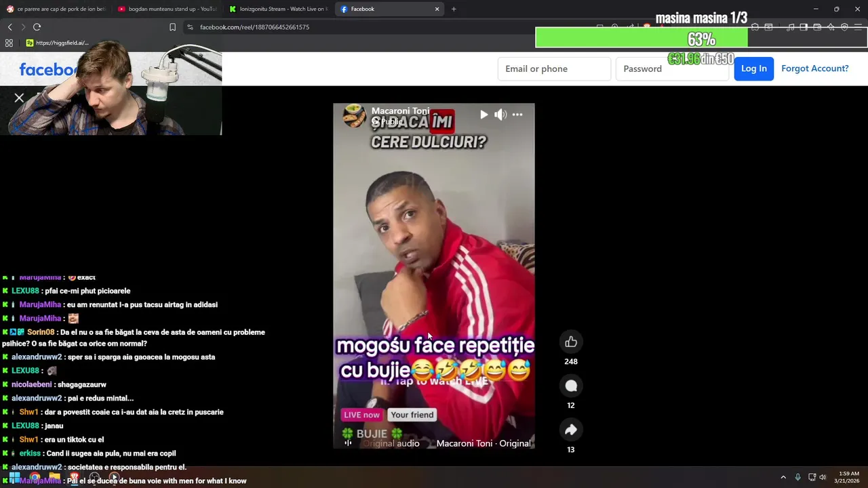
Task: Open Macaroni Toni profile name on reel
Action: pos(400,110)
